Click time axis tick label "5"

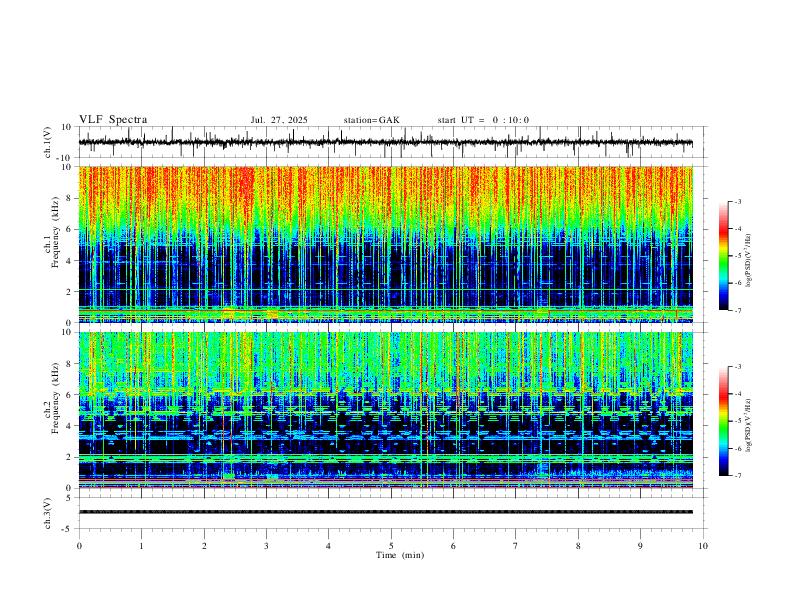[391, 546]
